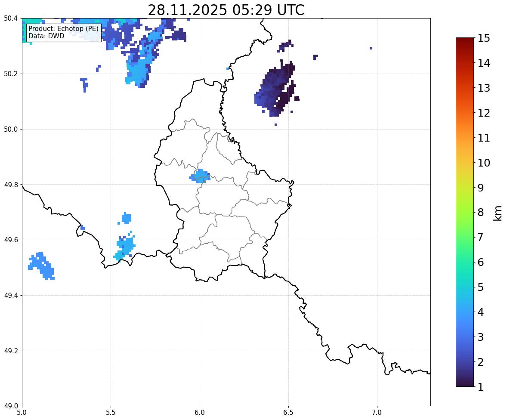Click the colorbar label '2'
The height and width of the screenshot is (420, 507).
click(x=481, y=362)
